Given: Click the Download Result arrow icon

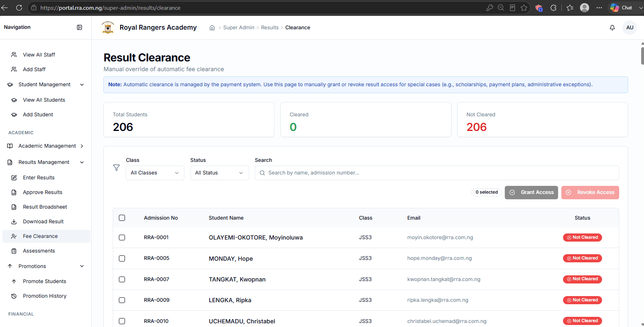Looking at the screenshot, I should pos(14,222).
